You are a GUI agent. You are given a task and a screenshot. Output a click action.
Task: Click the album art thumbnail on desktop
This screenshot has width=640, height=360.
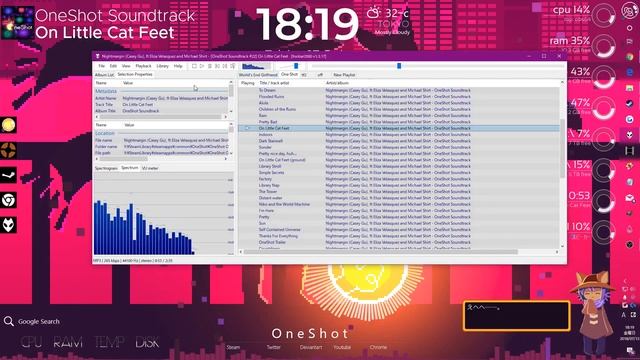pyautogui.click(x=17, y=23)
